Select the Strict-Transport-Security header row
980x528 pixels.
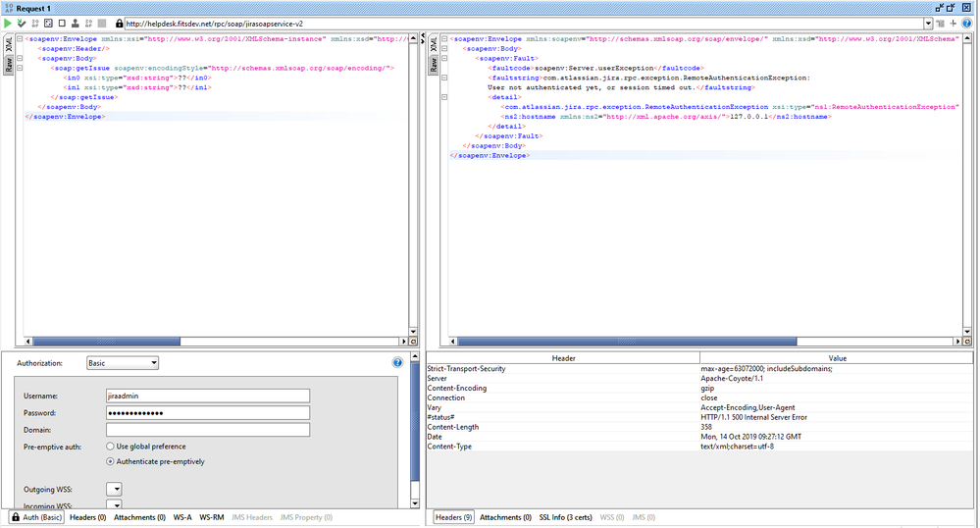699,368
